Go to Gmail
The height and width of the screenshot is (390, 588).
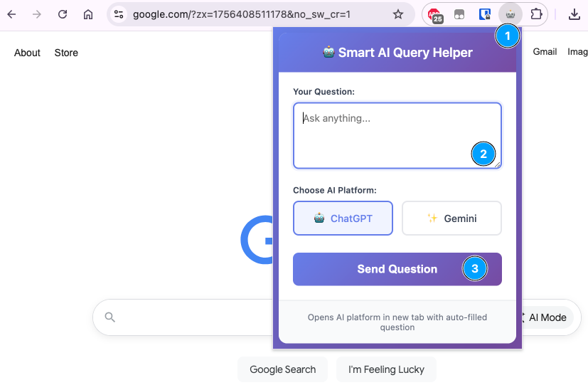coord(545,52)
